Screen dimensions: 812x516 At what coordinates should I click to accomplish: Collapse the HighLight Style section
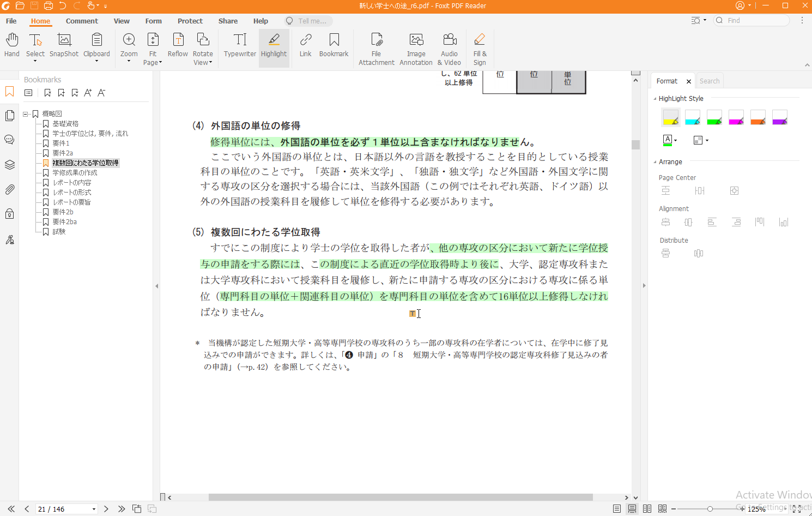[655, 99]
